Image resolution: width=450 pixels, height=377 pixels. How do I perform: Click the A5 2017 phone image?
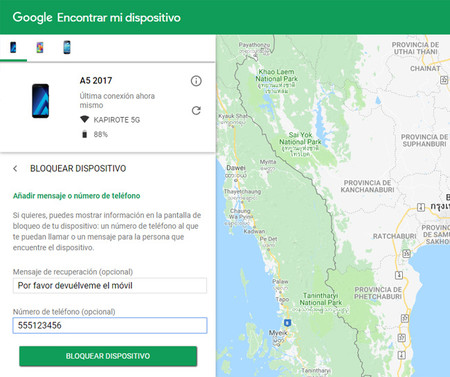point(40,101)
